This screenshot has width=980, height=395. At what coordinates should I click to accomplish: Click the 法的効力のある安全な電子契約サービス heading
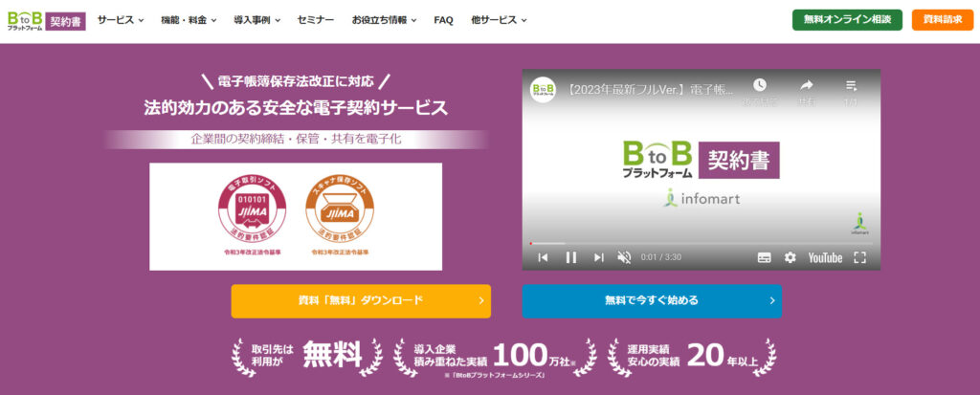tap(297, 108)
